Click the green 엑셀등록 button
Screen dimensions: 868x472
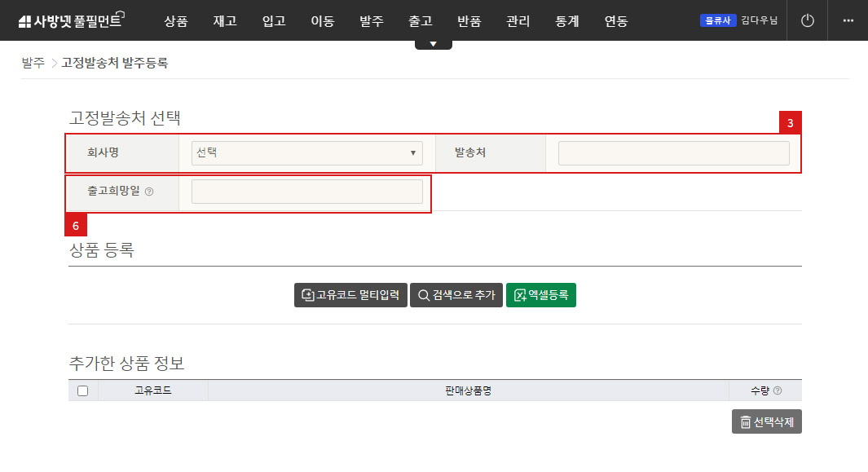541,295
